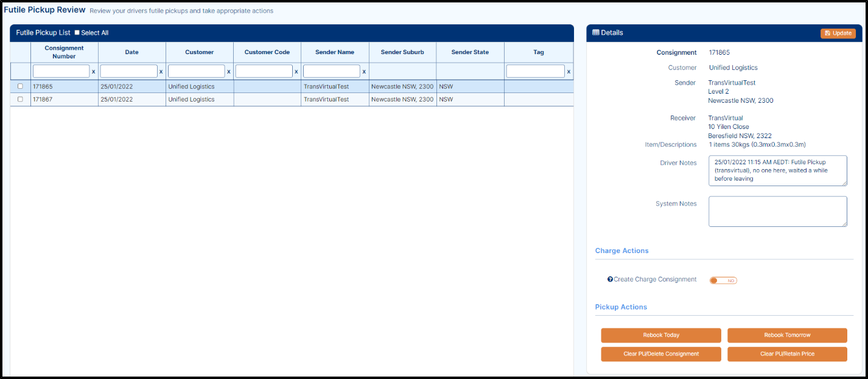The image size is (868, 379).
Task: Tick the Select All checkbox
Action: coord(77,33)
